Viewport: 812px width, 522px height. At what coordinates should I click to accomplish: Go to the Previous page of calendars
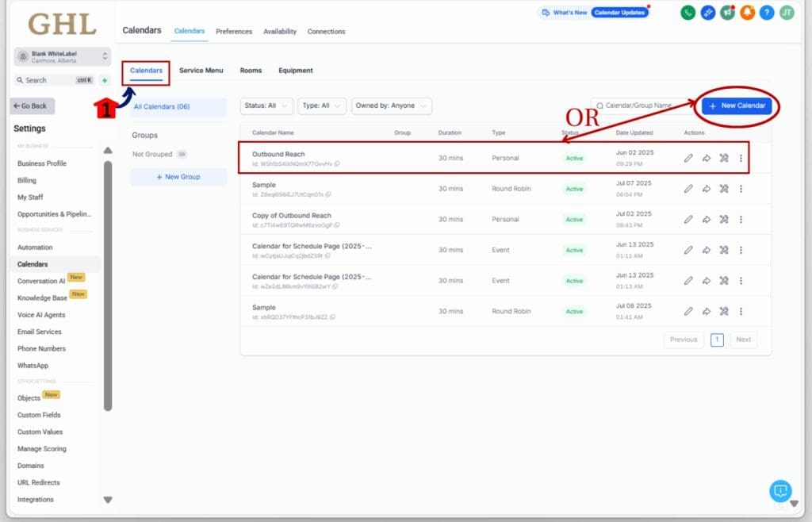coord(684,340)
